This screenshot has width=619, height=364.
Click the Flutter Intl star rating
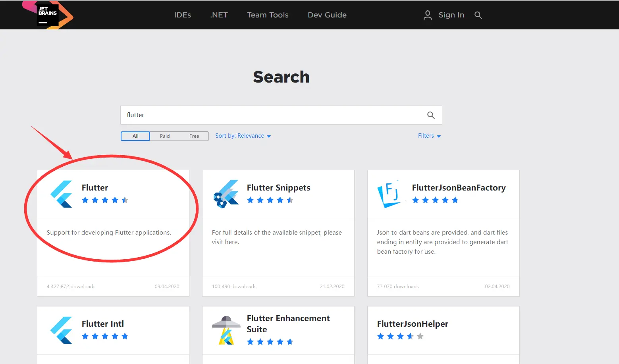pyautogui.click(x=105, y=336)
